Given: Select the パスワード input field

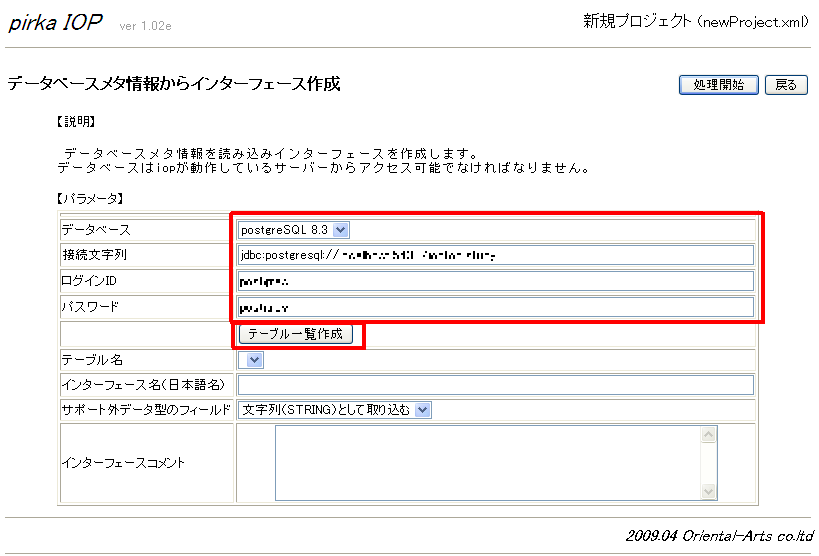Looking at the screenshot, I should coord(495,307).
